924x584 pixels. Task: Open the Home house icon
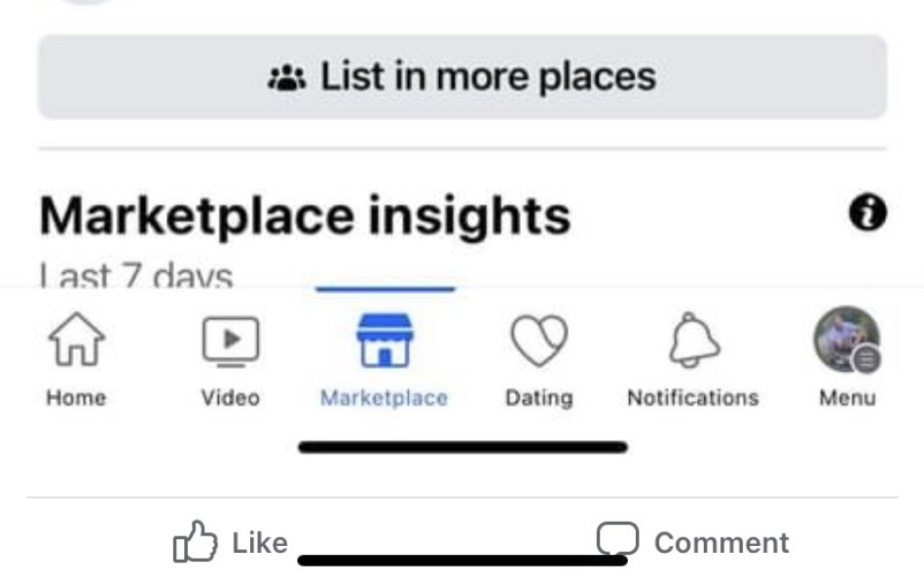[x=76, y=340]
